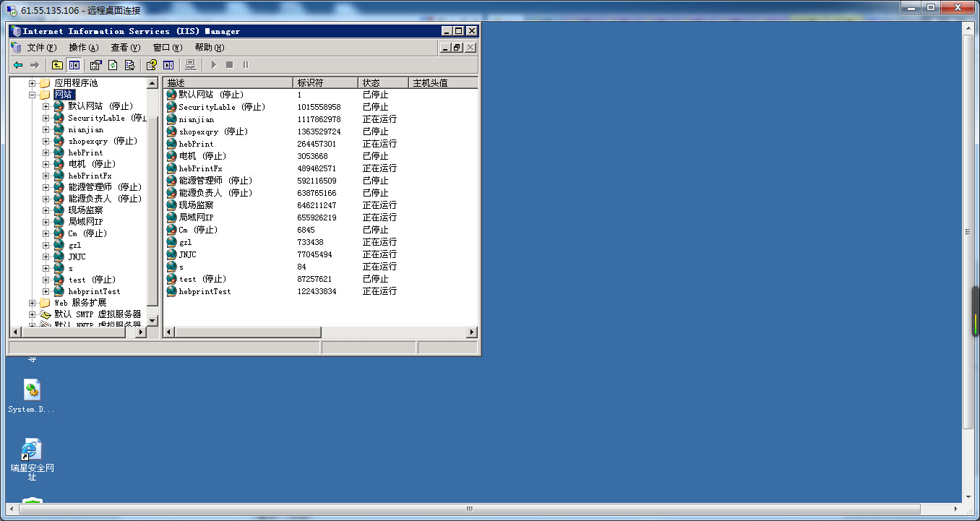Click the remote desktop title bar icon
The width and height of the screenshot is (980, 521).
pyautogui.click(x=12, y=10)
